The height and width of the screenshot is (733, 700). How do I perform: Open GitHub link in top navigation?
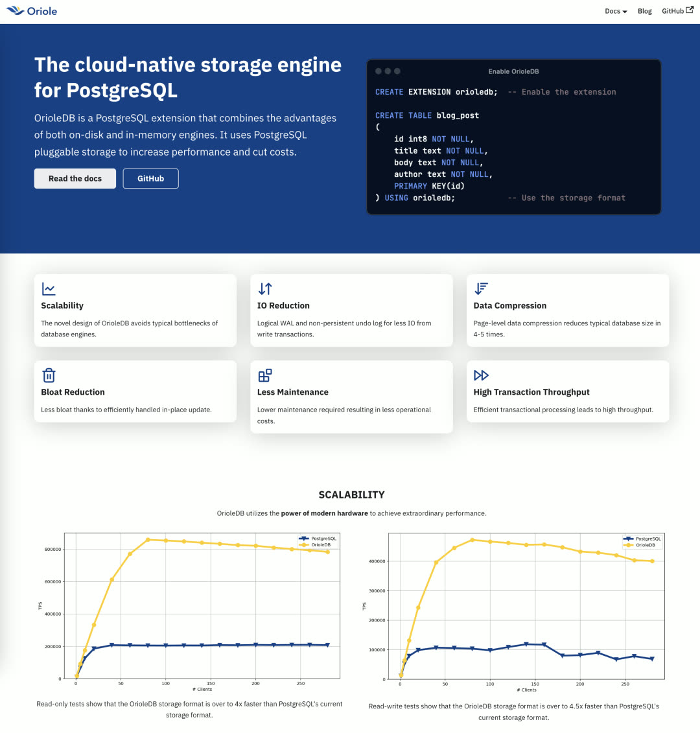(x=672, y=11)
